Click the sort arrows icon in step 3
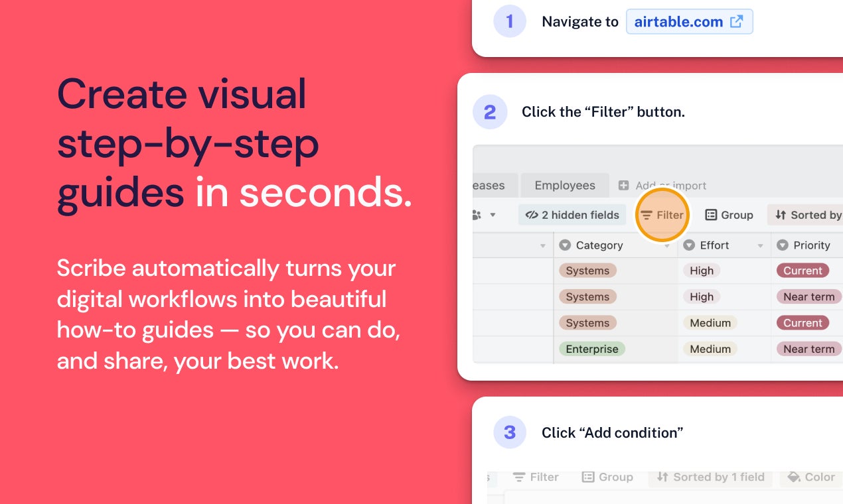This screenshot has height=504, width=843. tap(662, 477)
